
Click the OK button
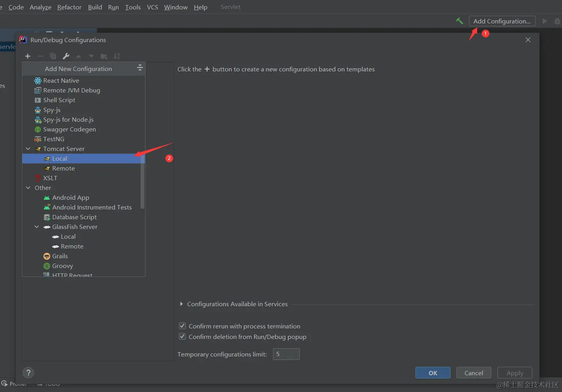pos(433,373)
